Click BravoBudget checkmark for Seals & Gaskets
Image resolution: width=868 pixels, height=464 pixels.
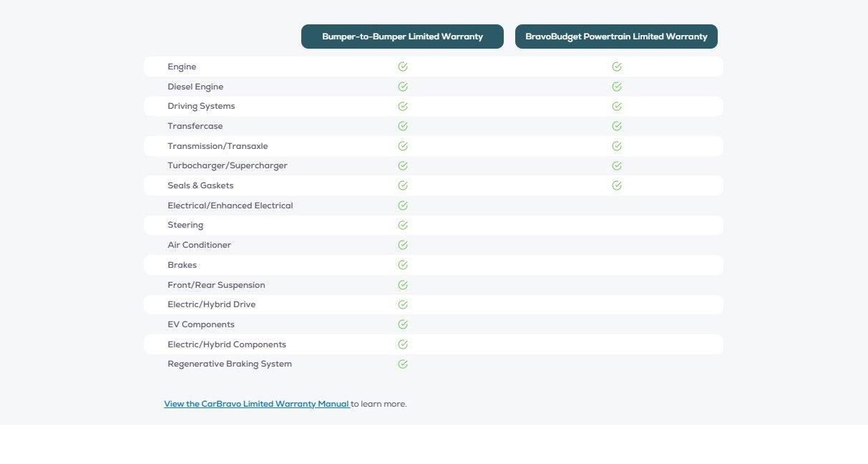(617, 185)
